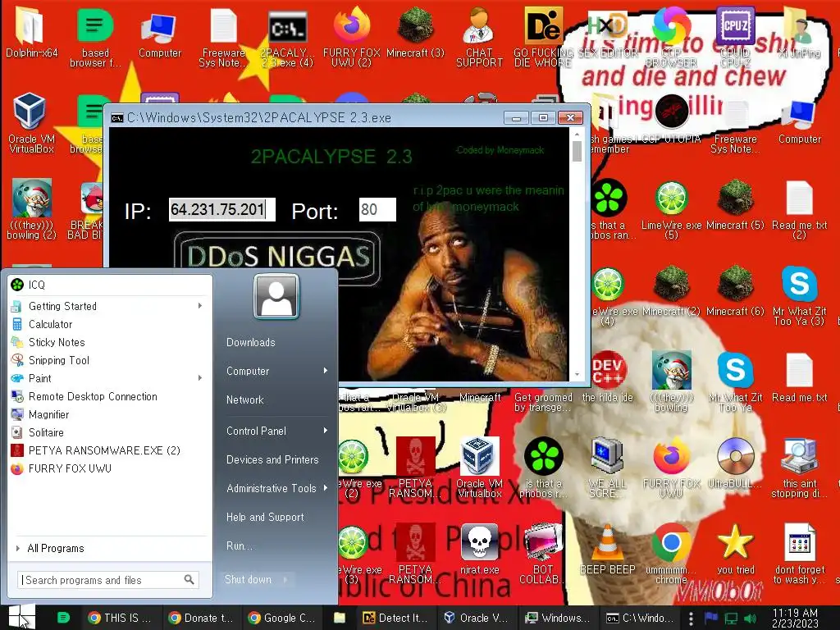Open LimeWire.exe (5) desktop icon
Screen dimensions: 840x630
coord(671,209)
